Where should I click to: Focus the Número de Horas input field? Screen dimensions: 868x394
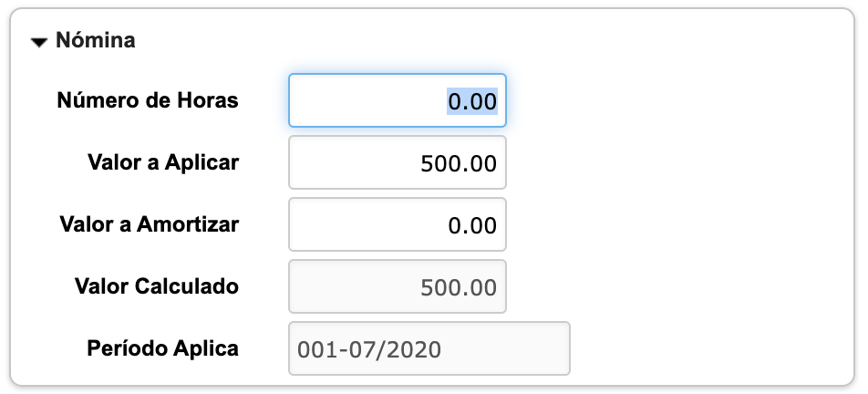click(x=397, y=100)
